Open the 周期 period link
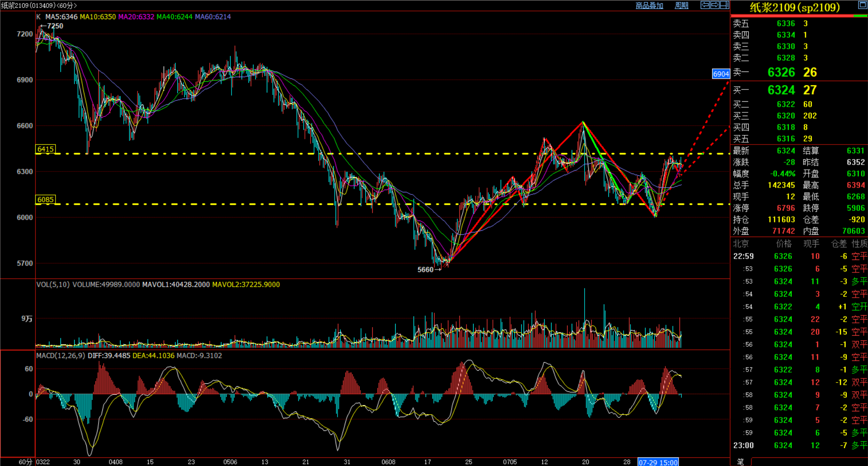This screenshot has height=466, width=868. 681,6
